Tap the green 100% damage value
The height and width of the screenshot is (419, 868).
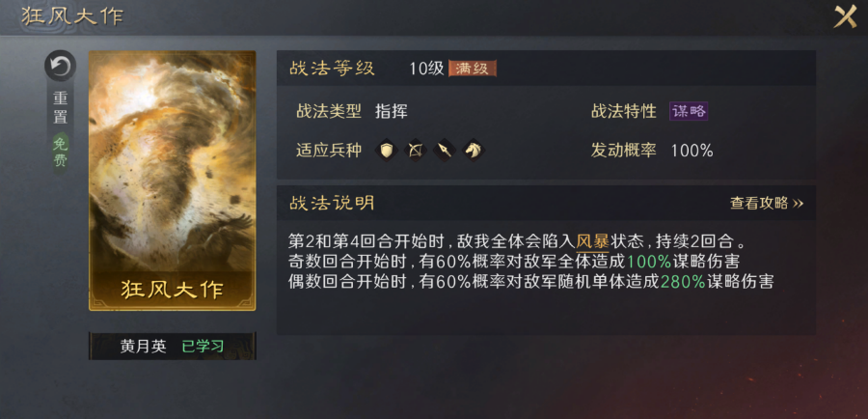[649, 261]
